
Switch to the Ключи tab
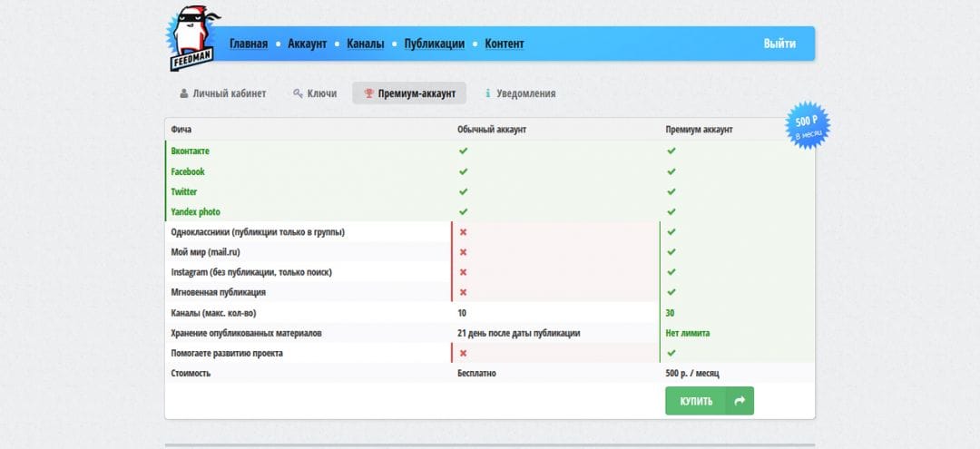315,93
